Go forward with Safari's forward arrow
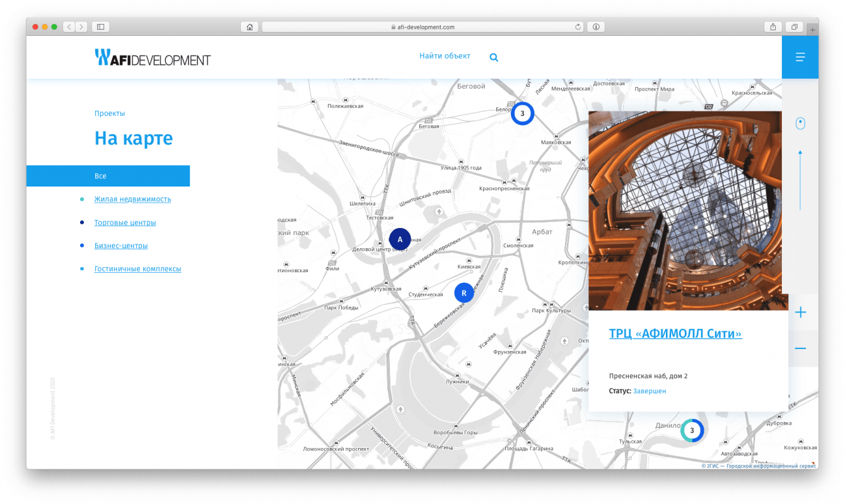This screenshot has height=504, width=845. point(81,27)
